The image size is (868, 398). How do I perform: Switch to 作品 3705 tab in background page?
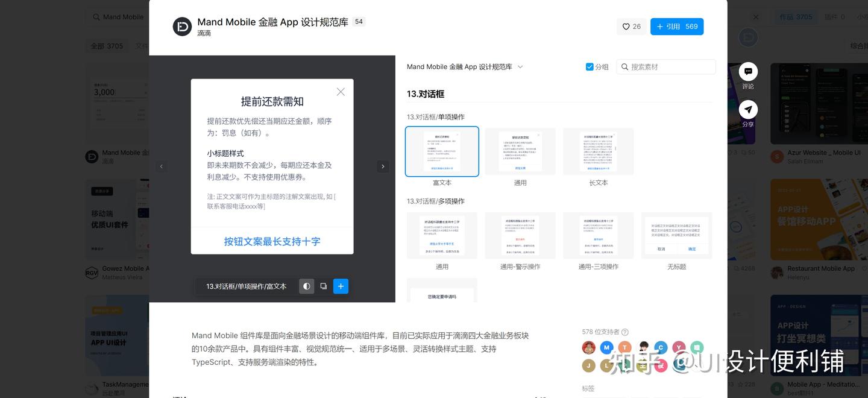pos(796,17)
